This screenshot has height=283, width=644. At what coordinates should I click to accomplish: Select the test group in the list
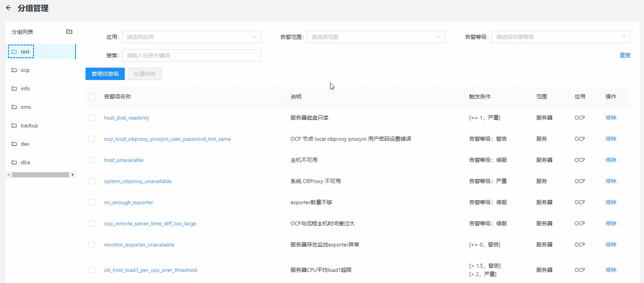(x=40, y=52)
